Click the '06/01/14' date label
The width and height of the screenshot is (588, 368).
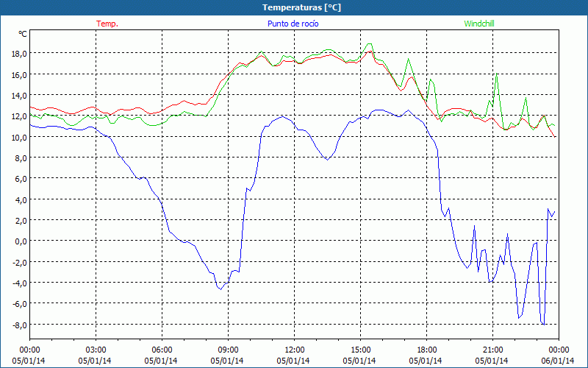(559, 361)
